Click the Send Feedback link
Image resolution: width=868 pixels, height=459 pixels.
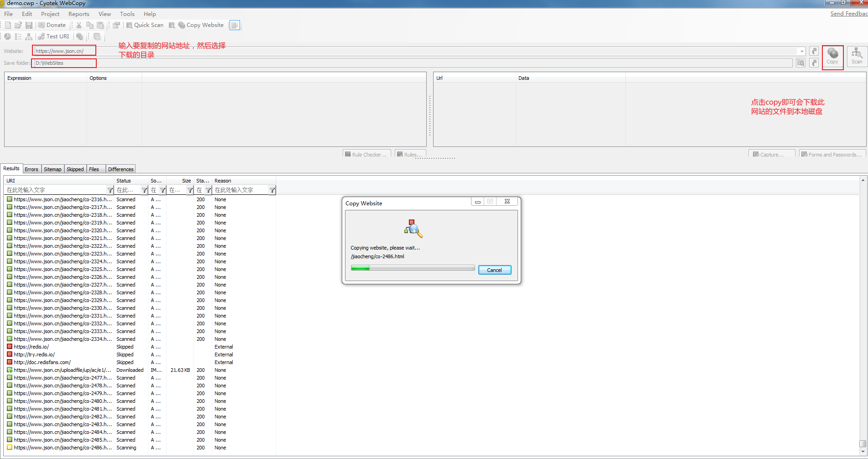(848, 14)
